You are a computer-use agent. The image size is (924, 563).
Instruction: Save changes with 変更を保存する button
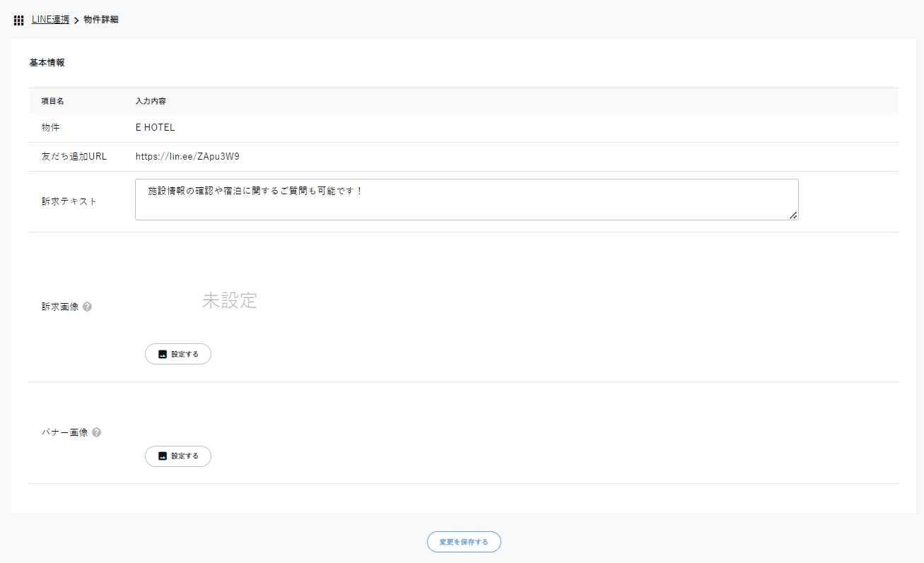(464, 542)
